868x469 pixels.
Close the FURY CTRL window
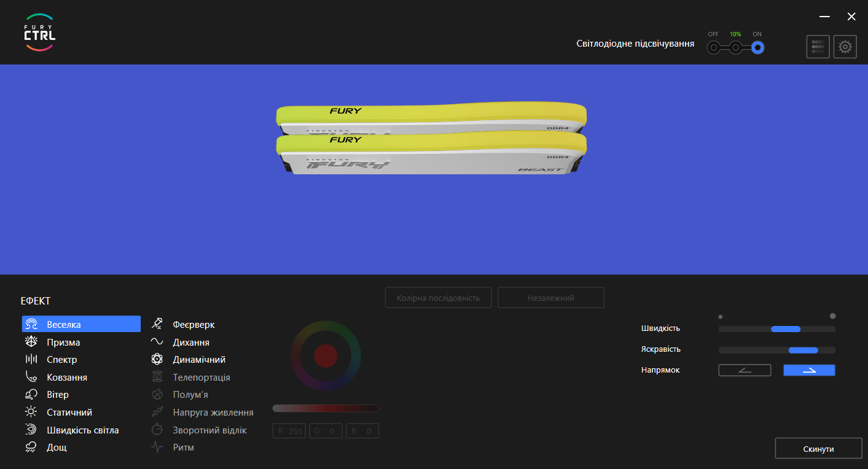tap(851, 17)
